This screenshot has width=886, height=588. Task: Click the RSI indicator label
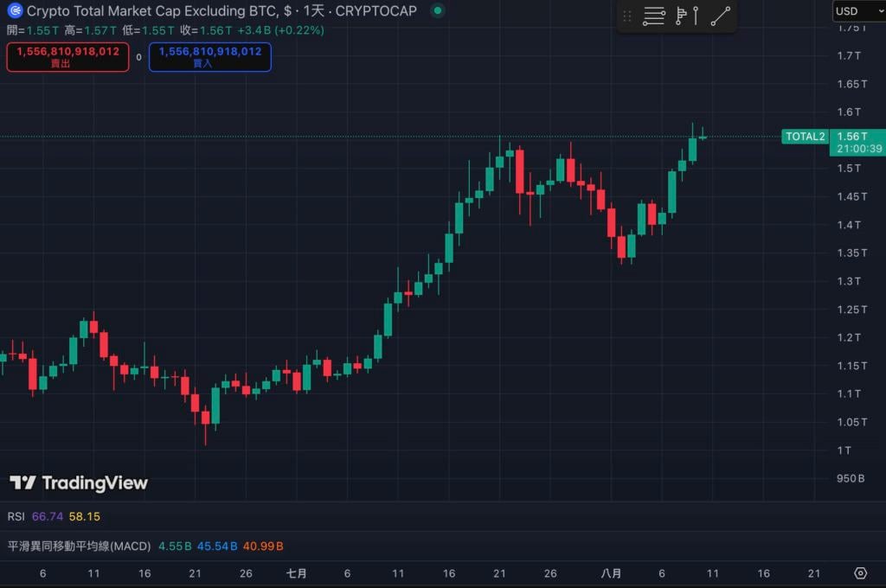coord(16,515)
